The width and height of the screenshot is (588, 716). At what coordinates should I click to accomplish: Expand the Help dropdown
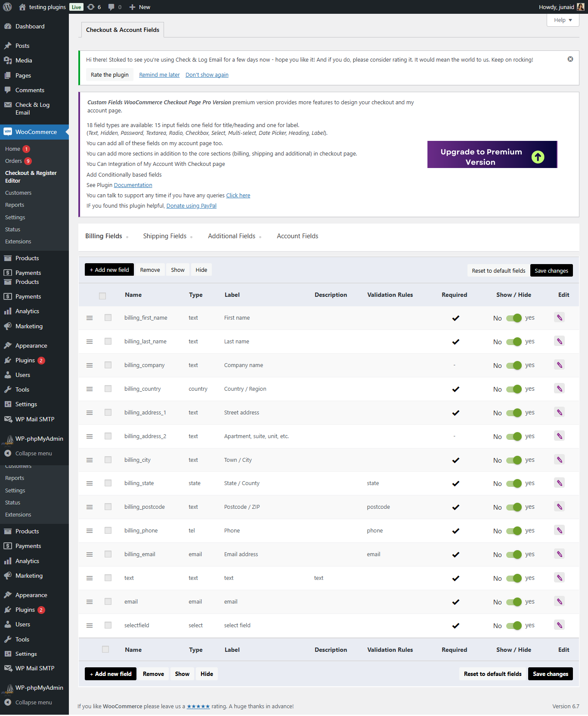[x=563, y=20]
